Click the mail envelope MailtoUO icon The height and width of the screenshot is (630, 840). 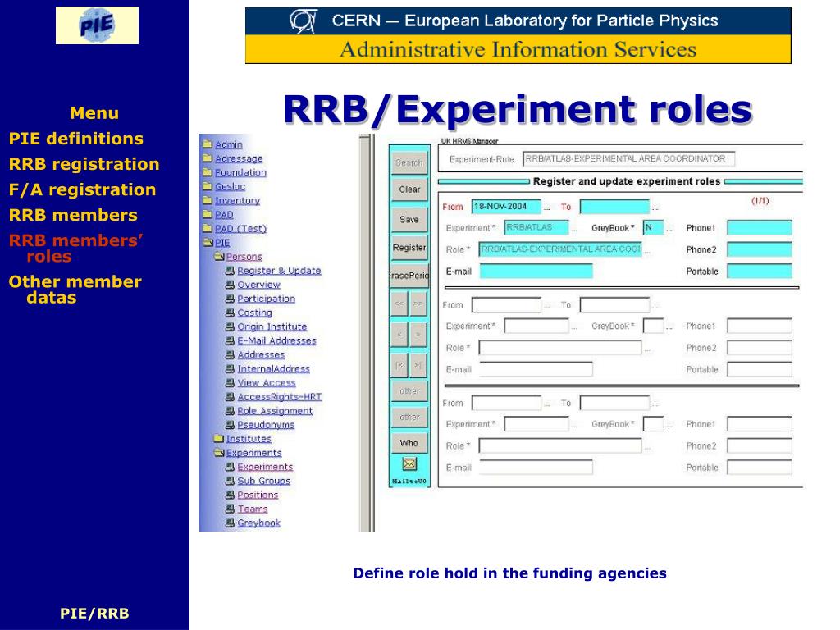click(x=409, y=464)
